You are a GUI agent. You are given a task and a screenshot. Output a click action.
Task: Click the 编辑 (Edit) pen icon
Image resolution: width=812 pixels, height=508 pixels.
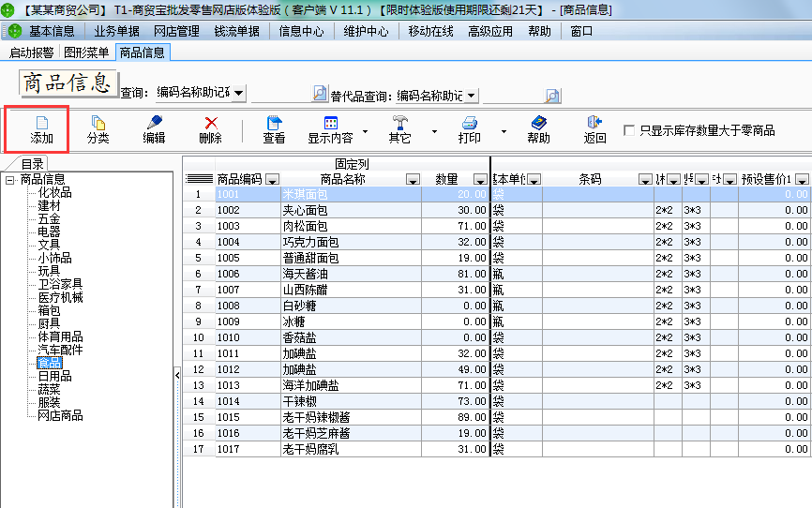point(155,123)
